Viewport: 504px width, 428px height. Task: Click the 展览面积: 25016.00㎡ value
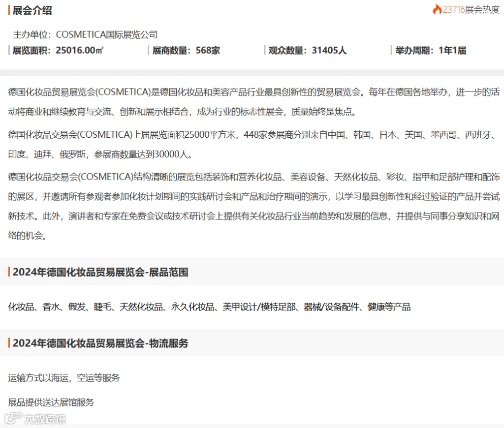pos(58,51)
